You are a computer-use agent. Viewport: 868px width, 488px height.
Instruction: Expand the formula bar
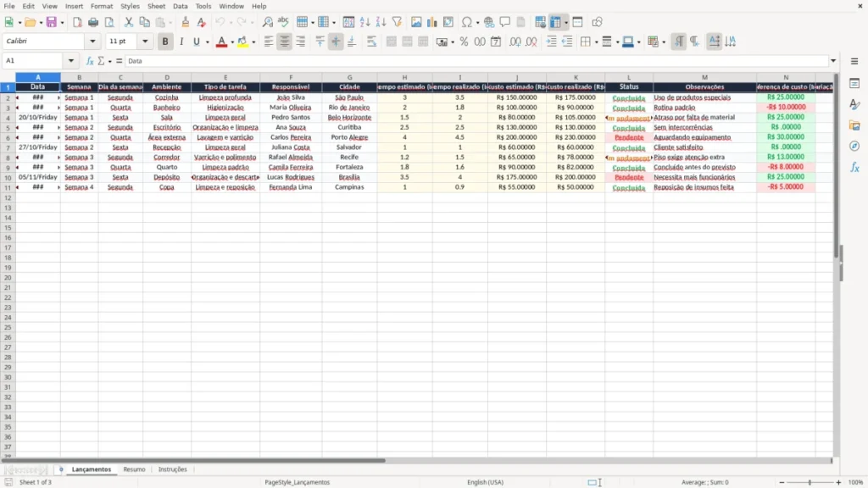(833, 61)
